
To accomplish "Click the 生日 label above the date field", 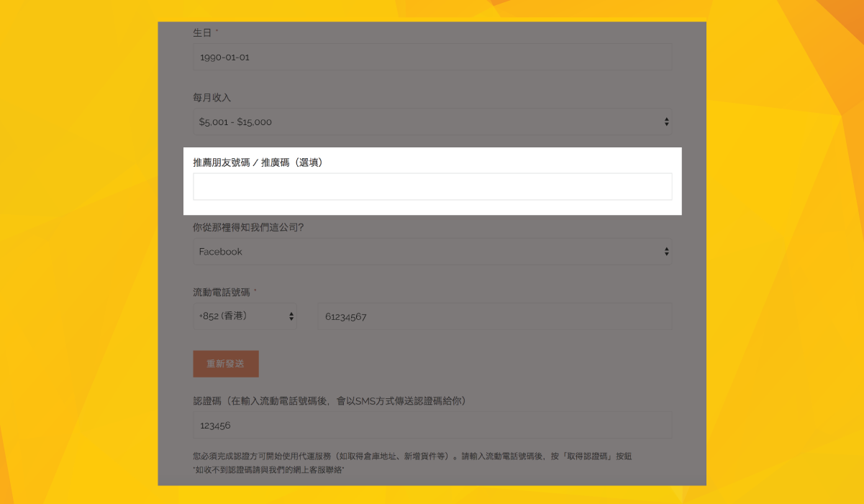I will [x=202, y=33].
